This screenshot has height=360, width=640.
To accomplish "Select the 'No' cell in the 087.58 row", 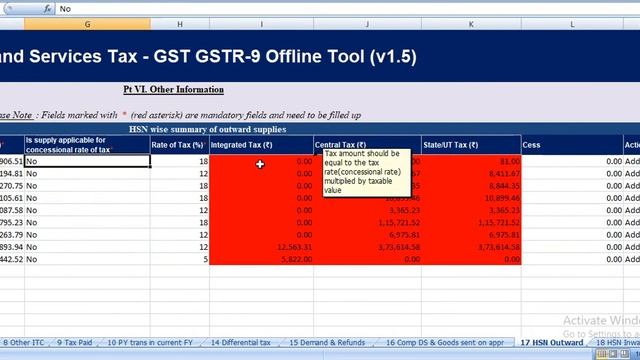I will pyautogui.click(x=87, y=210).
